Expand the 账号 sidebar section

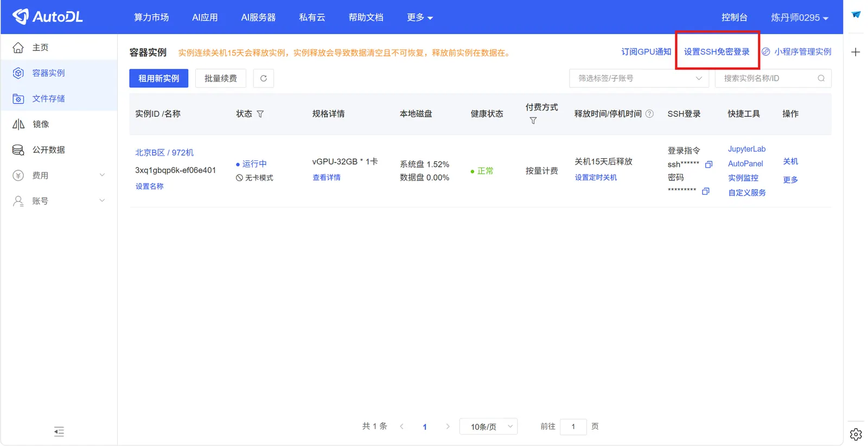(x=59, y=201)
